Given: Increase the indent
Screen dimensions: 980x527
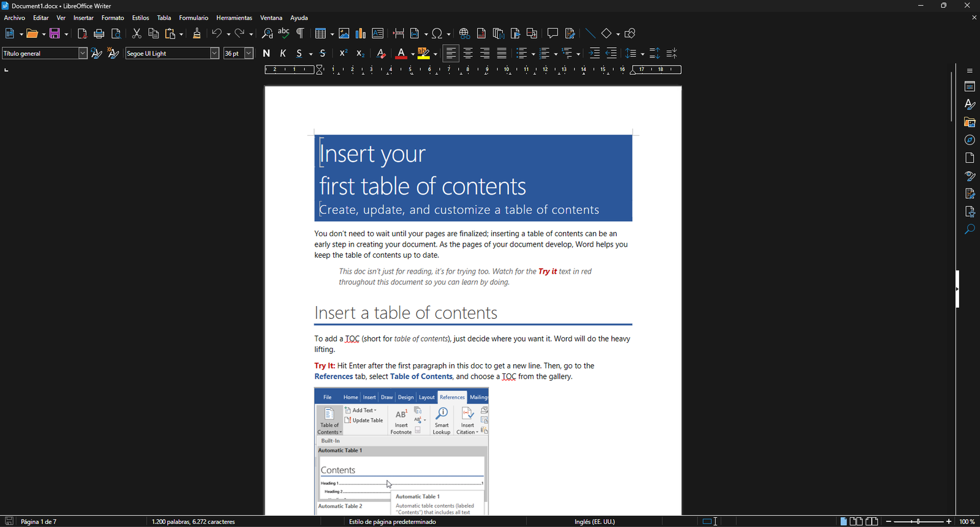Looking at the screenshot, I should point(594,54).
